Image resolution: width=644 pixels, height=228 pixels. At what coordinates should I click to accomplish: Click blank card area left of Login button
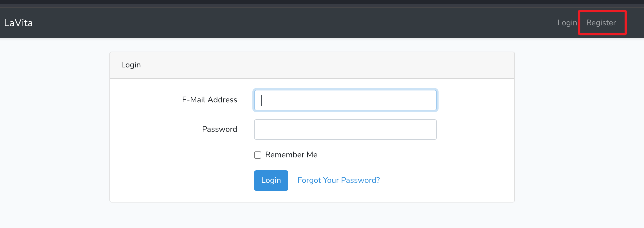pyautogui.click(x=181, y=180)
